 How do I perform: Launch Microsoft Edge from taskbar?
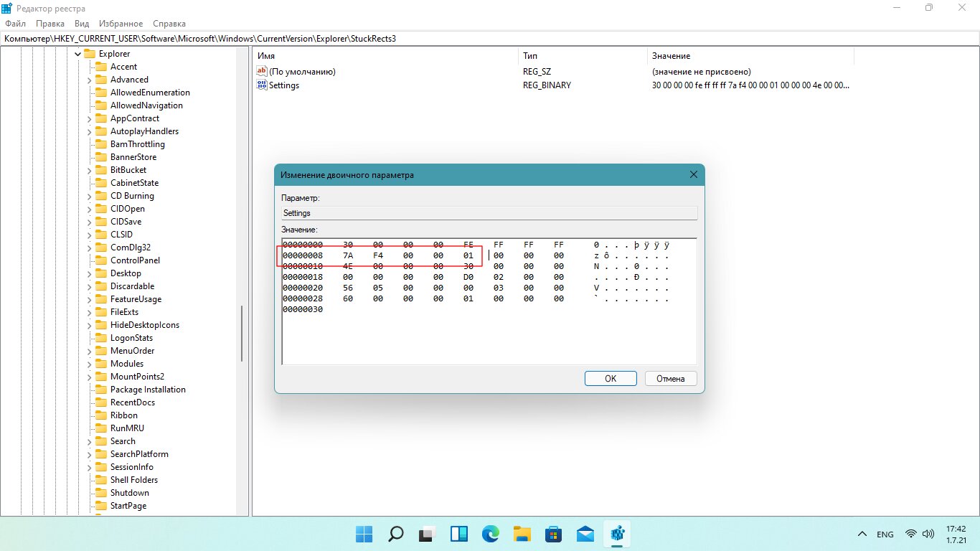[x=490, y=534]
